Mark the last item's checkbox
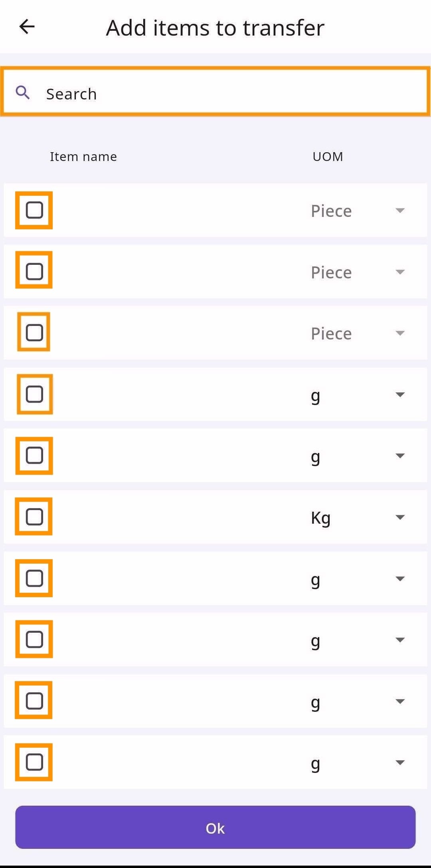 [x=34, y=762]
